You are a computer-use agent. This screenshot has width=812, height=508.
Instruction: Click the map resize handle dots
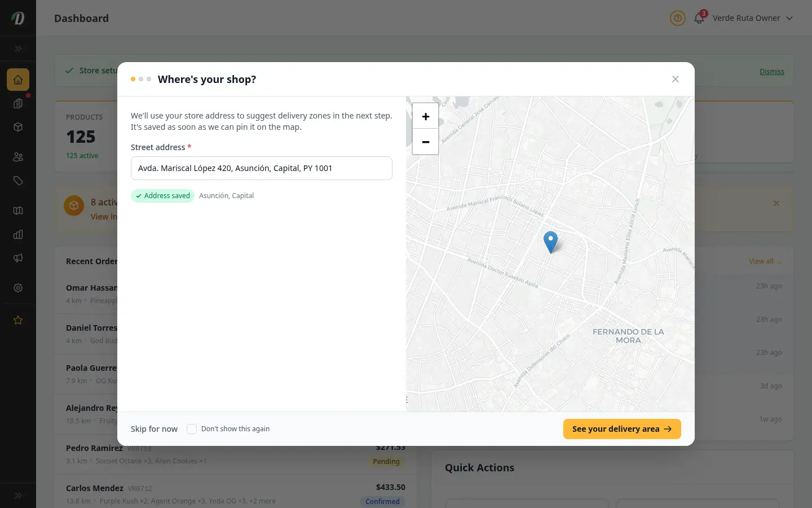pyautogui.click(x=407, y=399)
